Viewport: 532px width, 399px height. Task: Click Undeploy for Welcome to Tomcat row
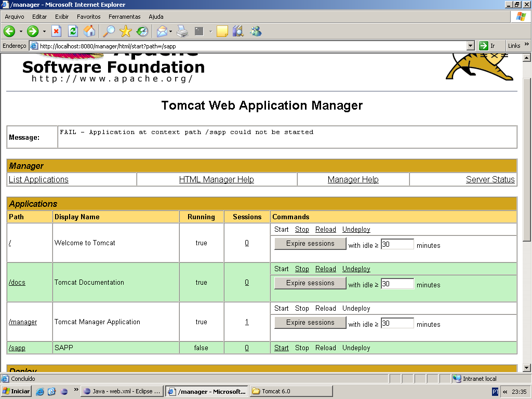coord(356,229)
